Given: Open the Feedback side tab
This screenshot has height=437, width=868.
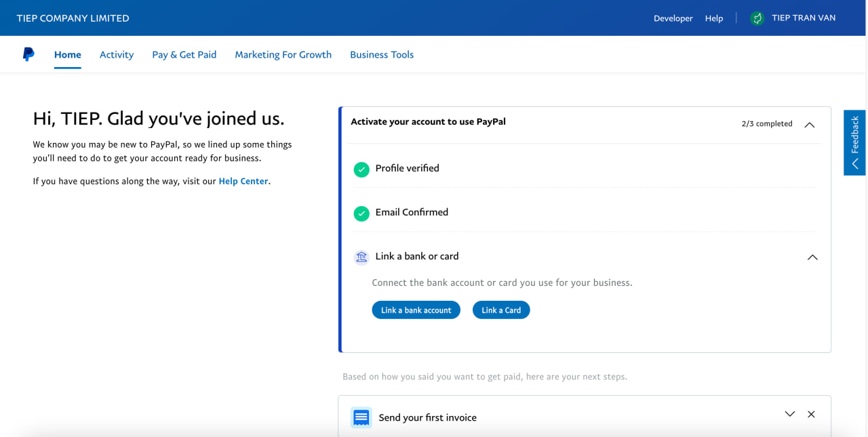Looking at the screenshot, I should pyautogui.click(x=854, y=142).
